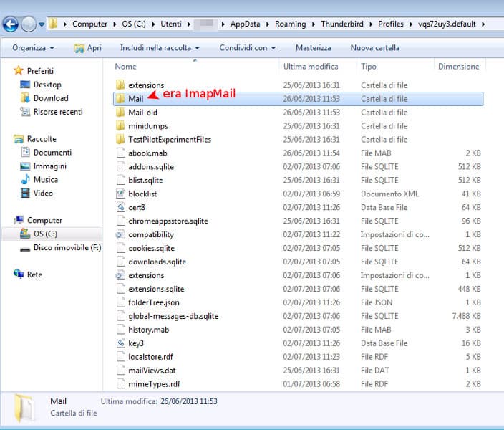Open Desktop in the navigation pane
The height and width of the screenshot is (430, 504).
[x=47, y=85]
